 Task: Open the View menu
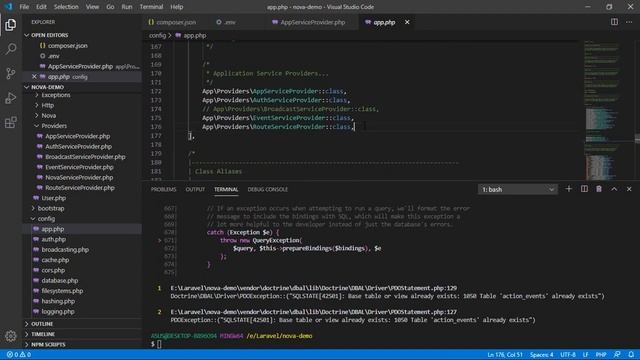[92, 7]
